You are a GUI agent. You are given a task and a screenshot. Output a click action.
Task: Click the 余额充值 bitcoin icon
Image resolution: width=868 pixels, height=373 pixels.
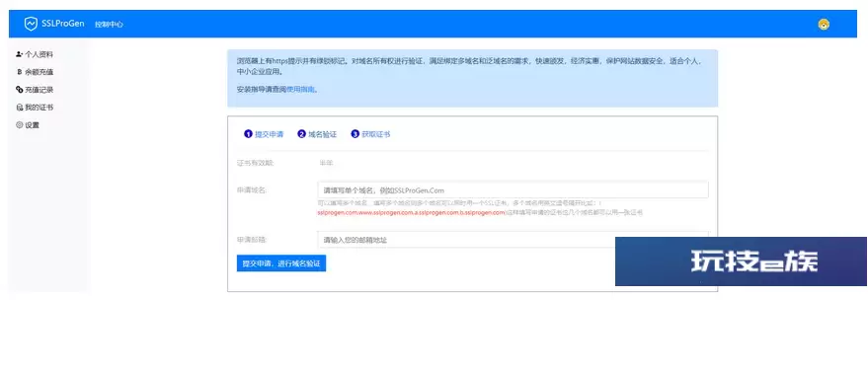tap(20, 72)
